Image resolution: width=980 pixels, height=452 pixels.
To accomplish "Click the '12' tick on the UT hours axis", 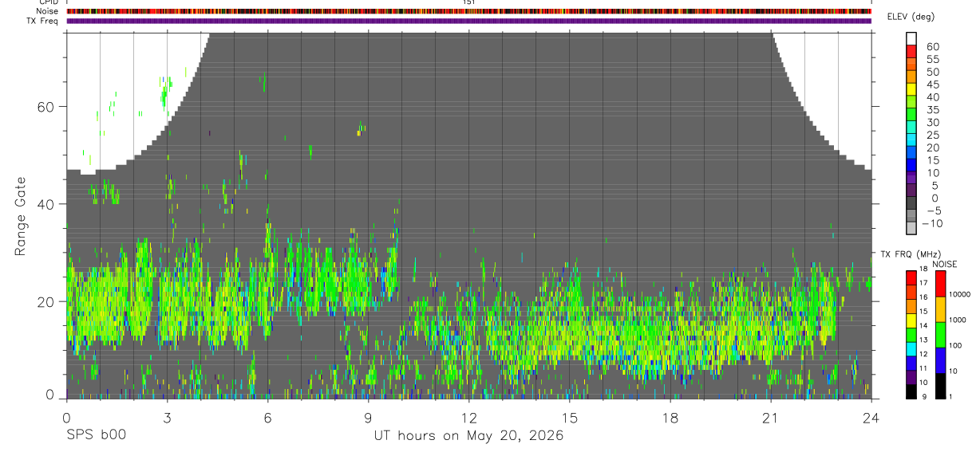I will pyautogui.click(x=469, y=417).
